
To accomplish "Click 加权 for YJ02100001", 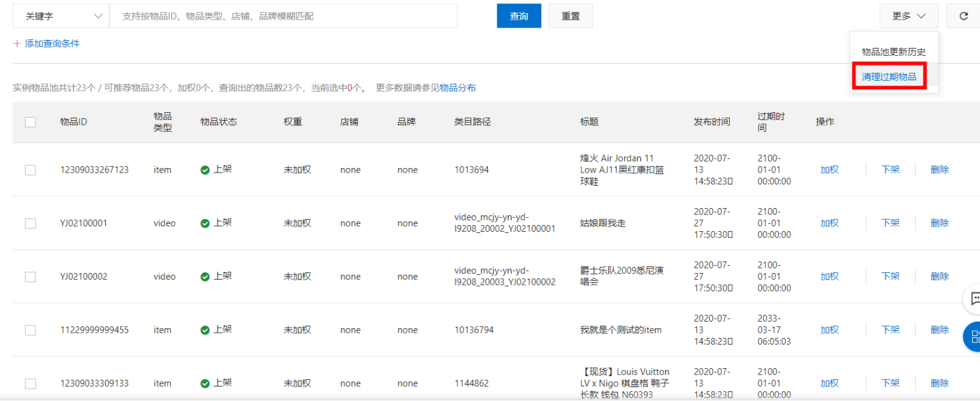I will pos(830,223).
